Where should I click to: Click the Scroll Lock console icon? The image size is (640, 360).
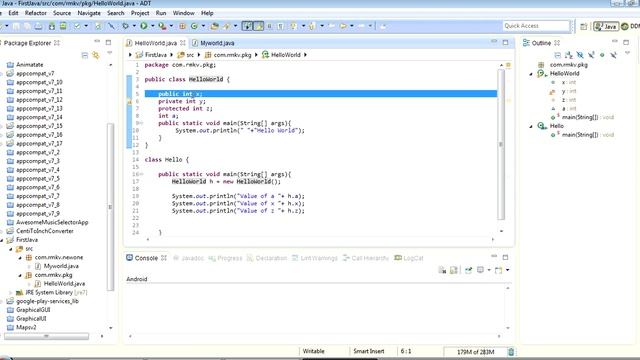point(453,270)
